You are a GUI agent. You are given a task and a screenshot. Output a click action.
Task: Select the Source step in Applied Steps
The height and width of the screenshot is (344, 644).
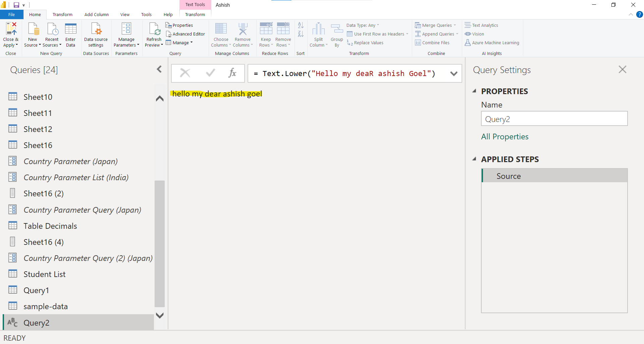508,176
